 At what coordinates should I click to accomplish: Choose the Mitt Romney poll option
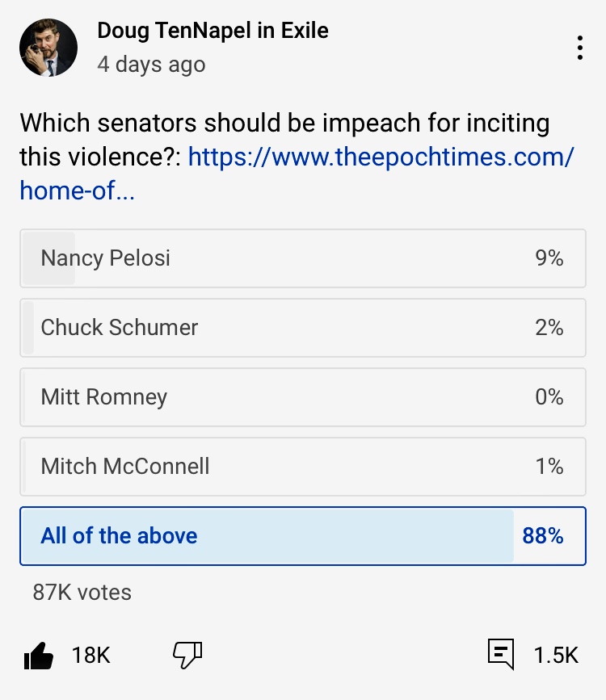302,397
